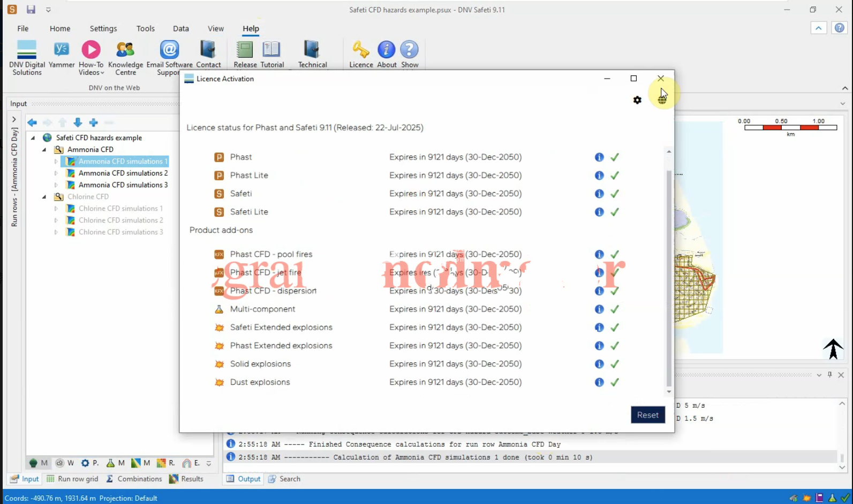
Task: Open the Settings menu tab
Action: [x=103, y=28]
